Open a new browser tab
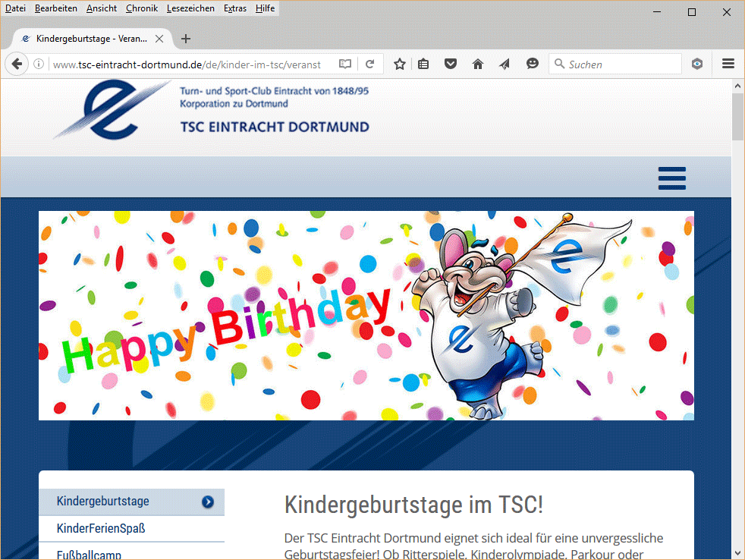Viewport: 745px width, 560px height. tap(186, 39)
